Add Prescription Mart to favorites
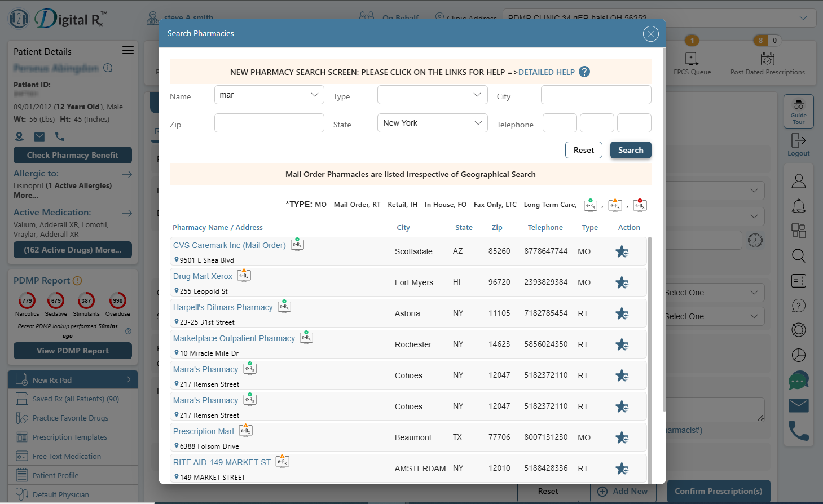This screenshot has height=504, width=823. [622, 437]
